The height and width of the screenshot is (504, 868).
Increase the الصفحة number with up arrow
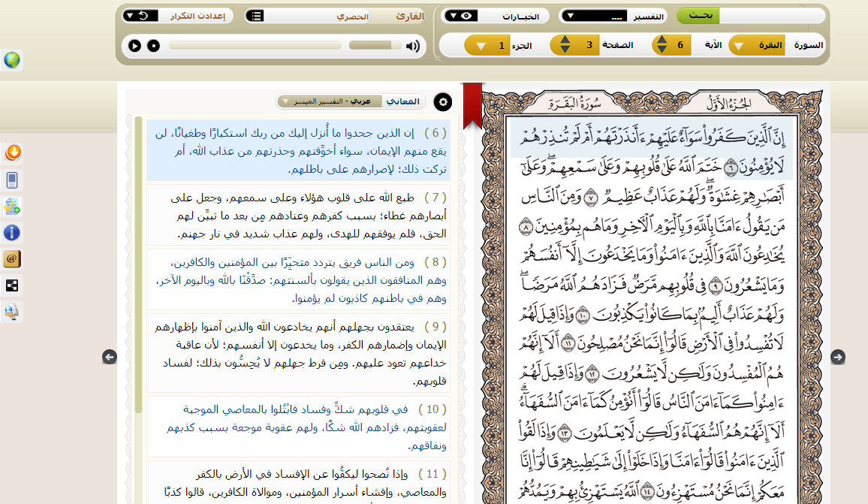pos(565,41)
